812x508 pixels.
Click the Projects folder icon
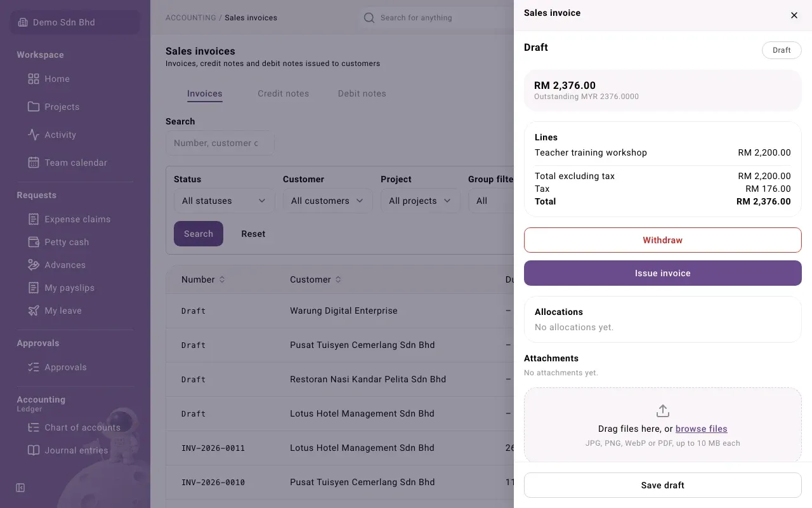[x=34, y=107]
